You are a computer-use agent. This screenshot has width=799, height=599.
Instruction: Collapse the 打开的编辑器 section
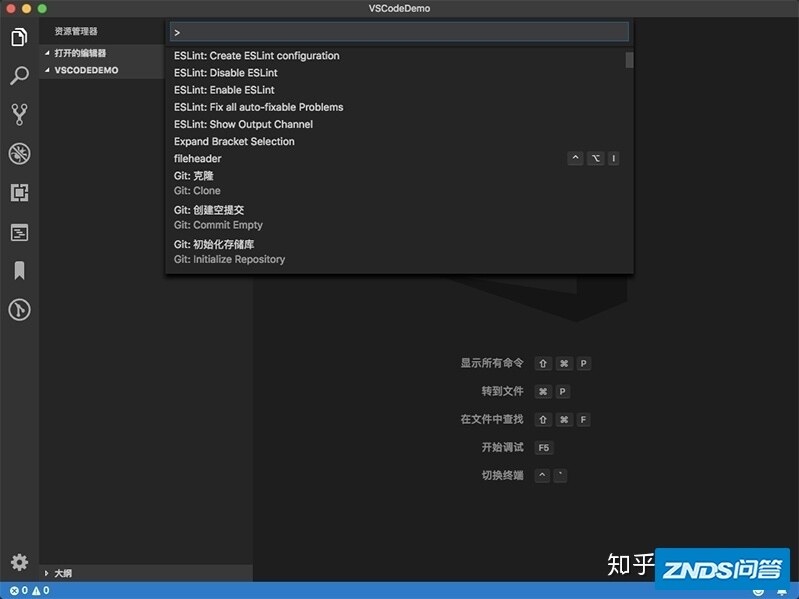tap(101, 53)
